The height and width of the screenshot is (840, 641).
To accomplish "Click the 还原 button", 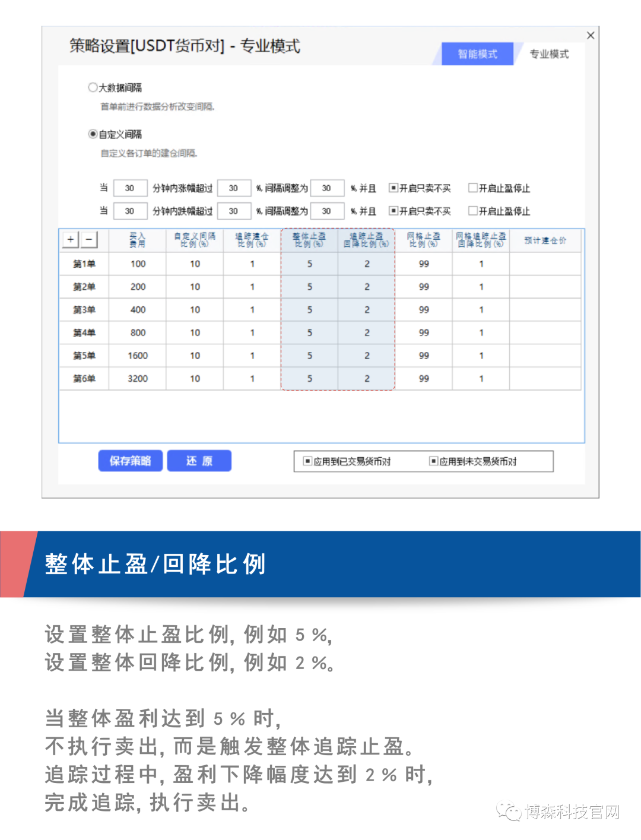I will tap(199, 461).
